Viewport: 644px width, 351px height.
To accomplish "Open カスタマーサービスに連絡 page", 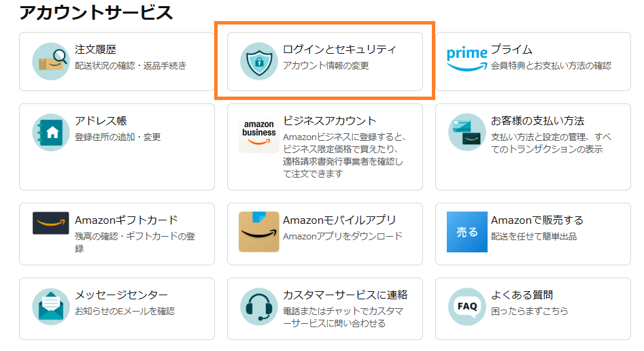I will [x=345, y=295].
